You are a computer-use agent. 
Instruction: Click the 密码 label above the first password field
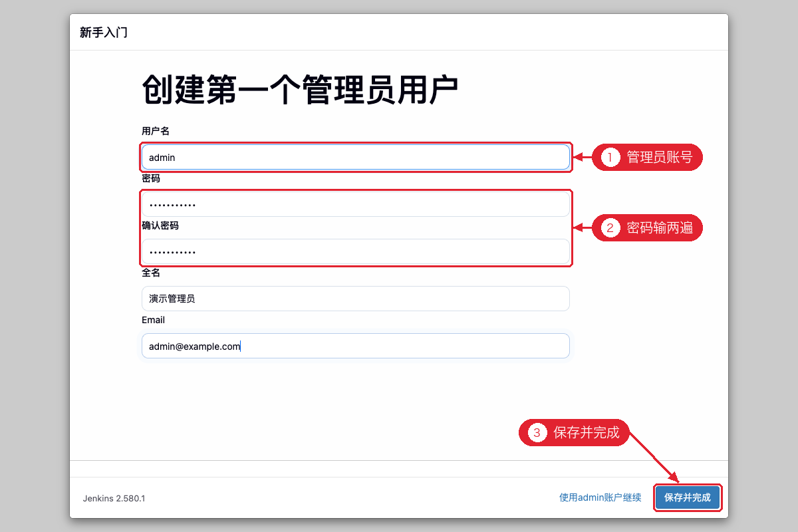[x=151, y=178]
